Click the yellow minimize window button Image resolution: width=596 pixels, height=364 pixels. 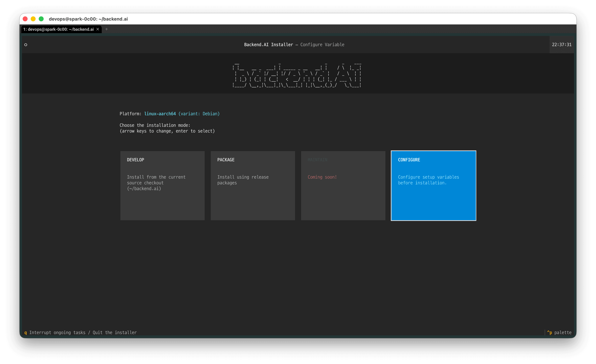click(x=33, y=19)
